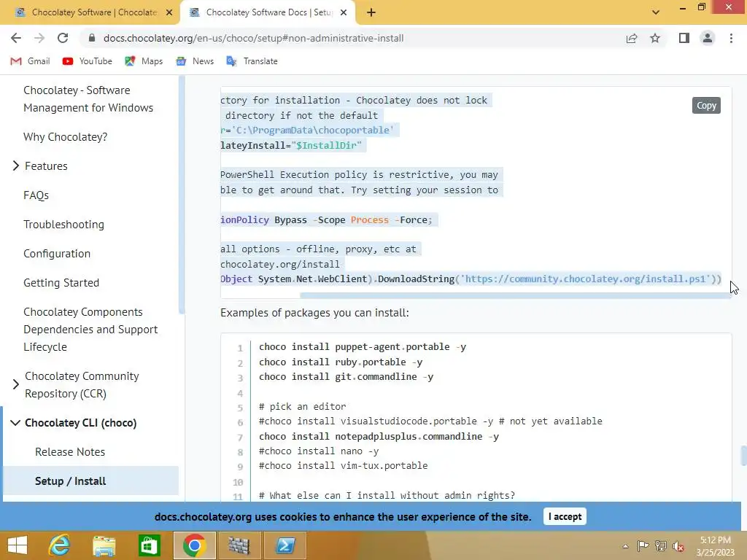Image resolution: width=747 pixels, height=560 pixels.
Task: Open the Action Center flag icon
Action: point(643,545)
